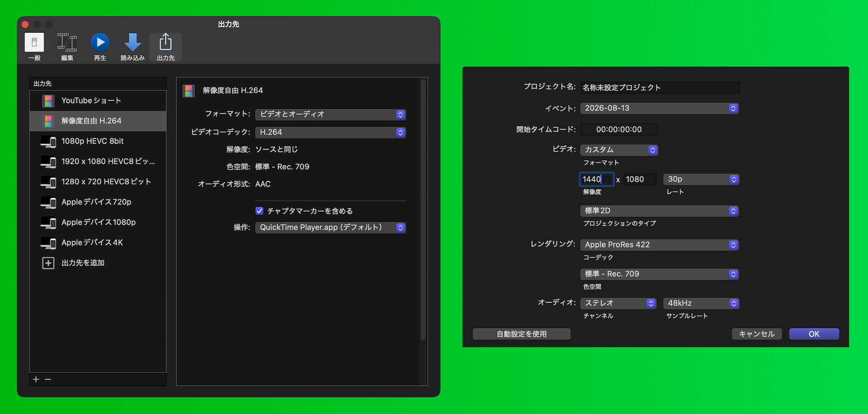Open the 一般 (General) preferences pane

34,47
